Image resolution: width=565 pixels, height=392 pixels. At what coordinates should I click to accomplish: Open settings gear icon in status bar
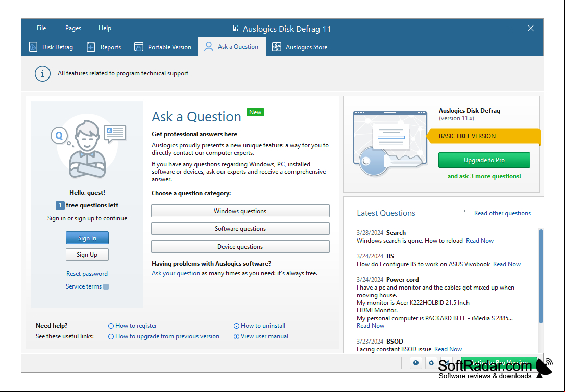click(x=431, y=363)
